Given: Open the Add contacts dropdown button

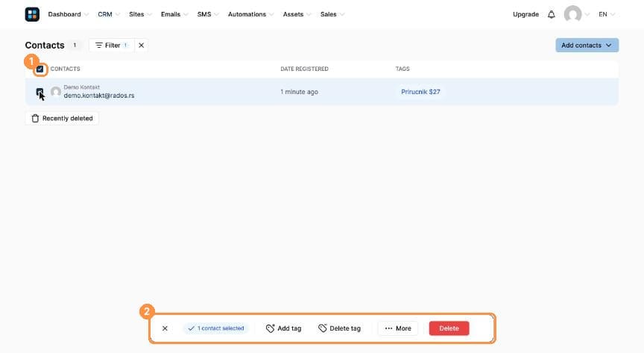Looking at the screenshot, I should click(x=587, y=46).
